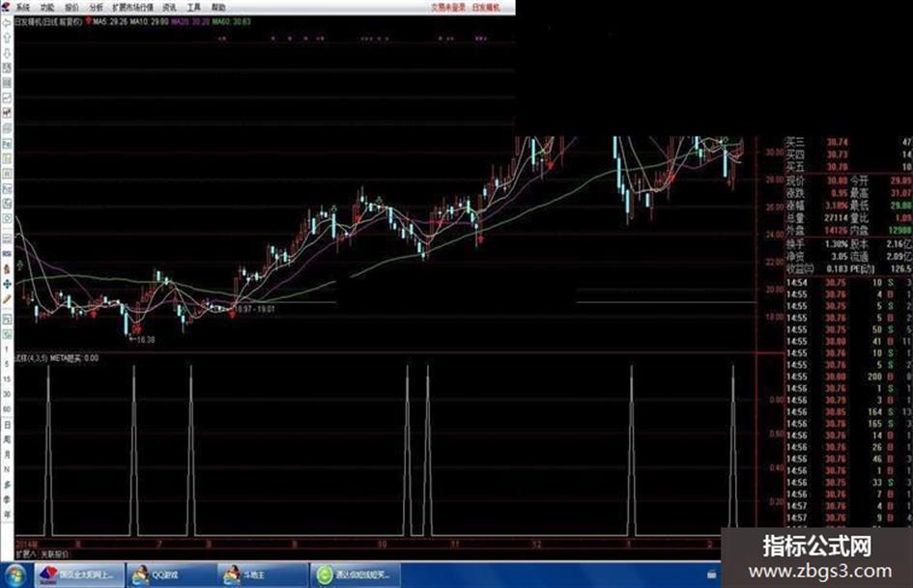Viewport: 913px width, 588px height.
Task: Select the 30-minute period button
Action: [x=7, y=394]
